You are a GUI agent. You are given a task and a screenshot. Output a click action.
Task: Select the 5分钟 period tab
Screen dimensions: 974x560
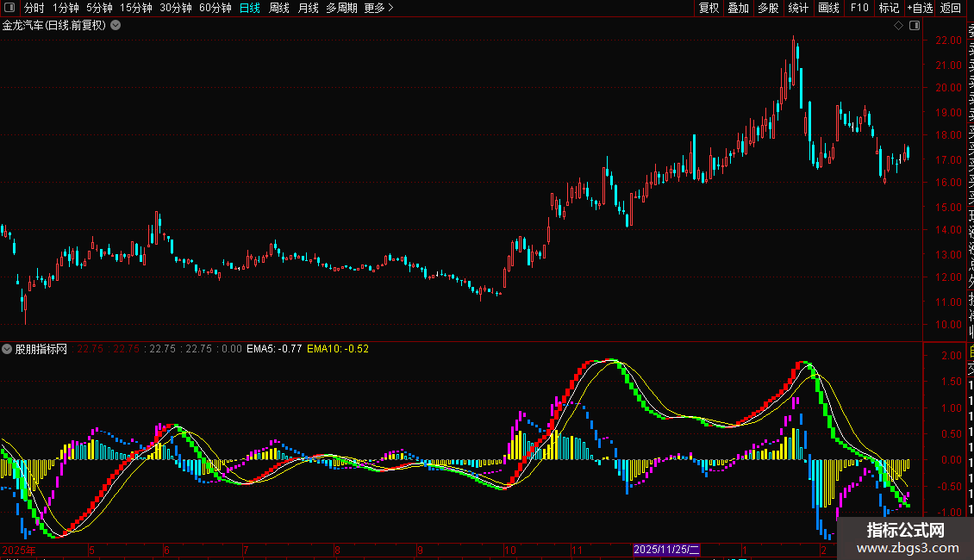click(x=99, y=8)
